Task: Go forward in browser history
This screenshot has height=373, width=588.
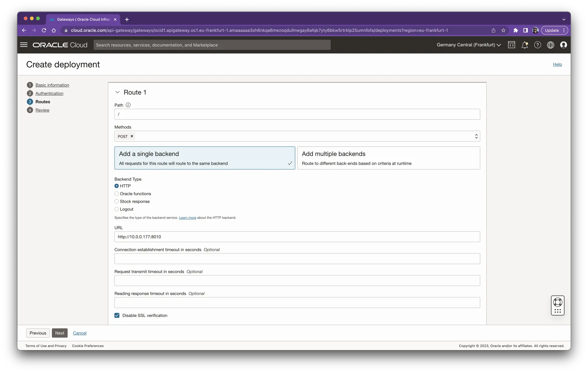Action: tap(34, 30)
